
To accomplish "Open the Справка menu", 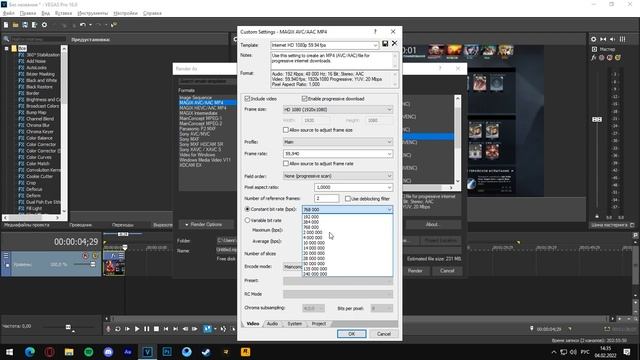I will [x=152, y=13].
